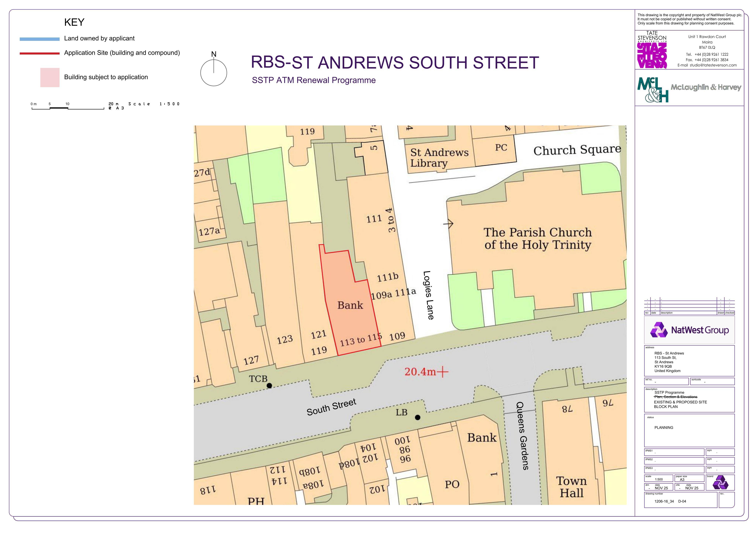Click the scale bar under the key

68,108
